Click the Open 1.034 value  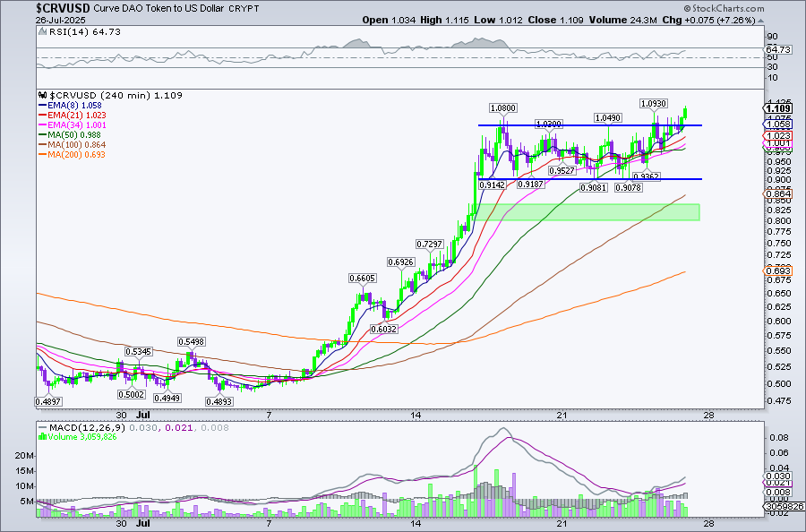click(390, 20)
